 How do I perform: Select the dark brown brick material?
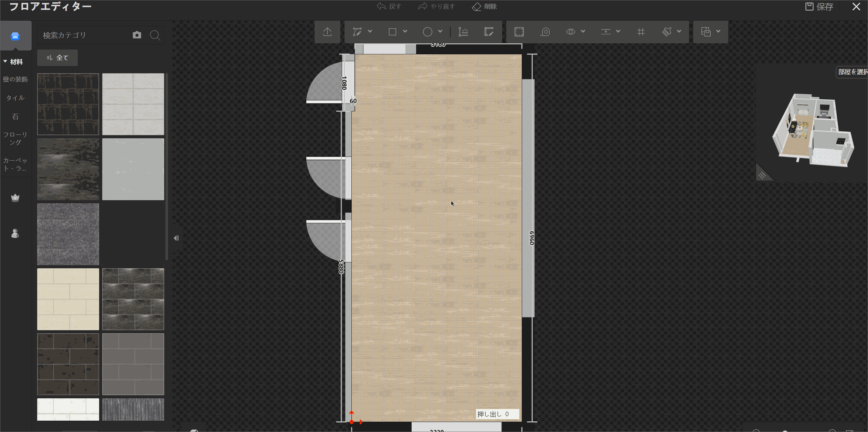pos(68,364)
